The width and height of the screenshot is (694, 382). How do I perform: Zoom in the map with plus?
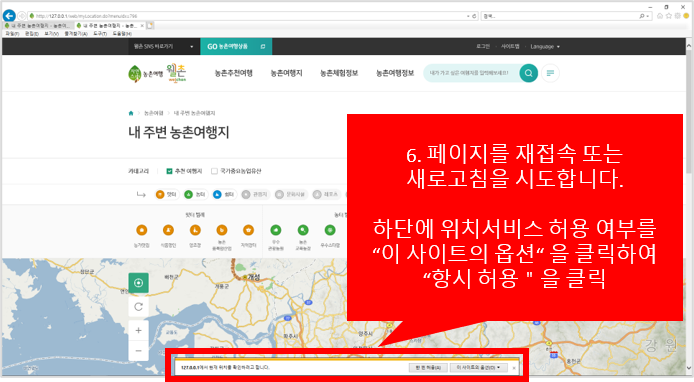tap(139, 331)
